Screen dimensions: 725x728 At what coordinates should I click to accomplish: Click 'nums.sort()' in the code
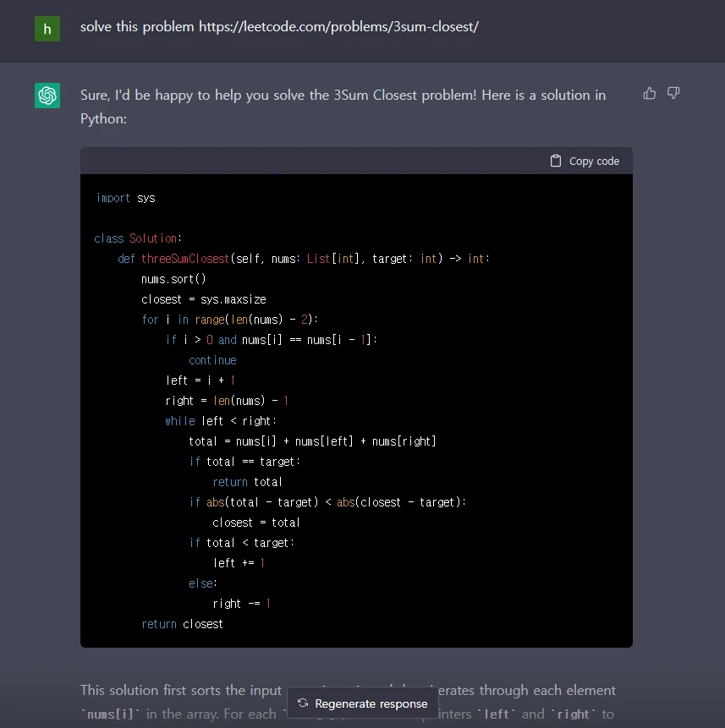tap(173, 279)
